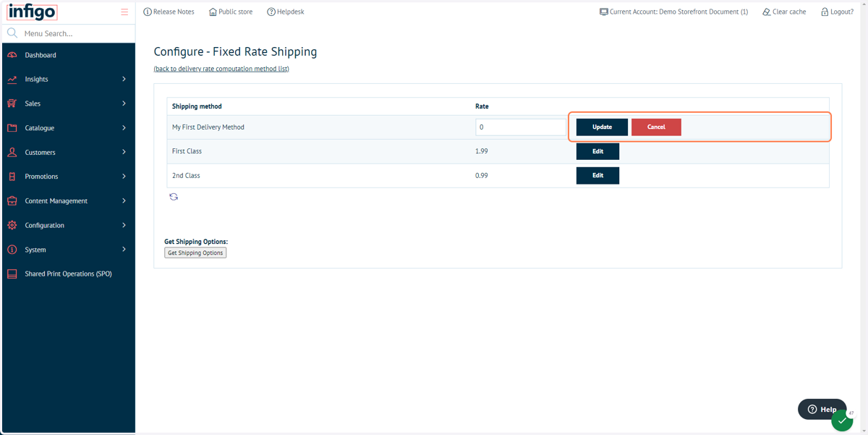The width and height of the screenshot is (868, 435).
Task: Click the Customers person icon
Action: [x=12, y=153]
